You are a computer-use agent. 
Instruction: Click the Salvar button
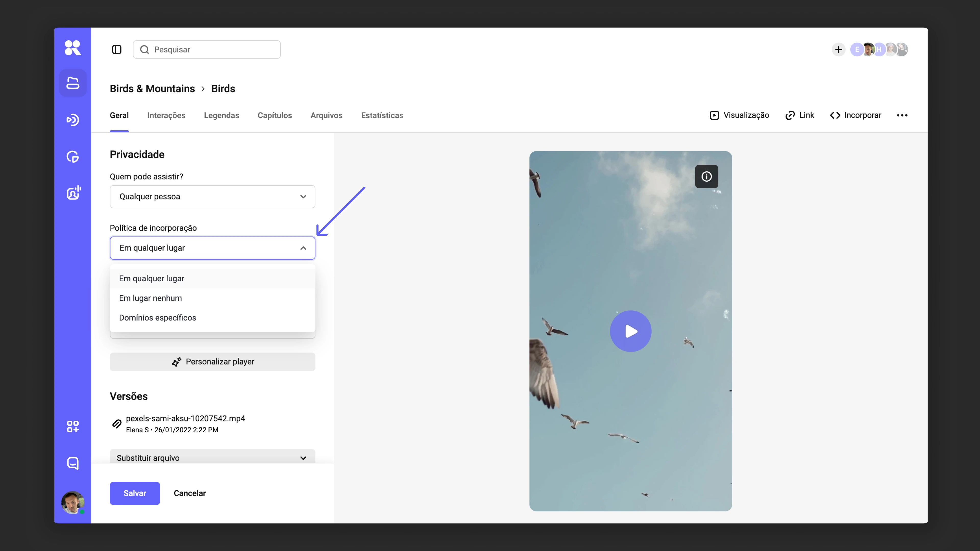[135, 493]
